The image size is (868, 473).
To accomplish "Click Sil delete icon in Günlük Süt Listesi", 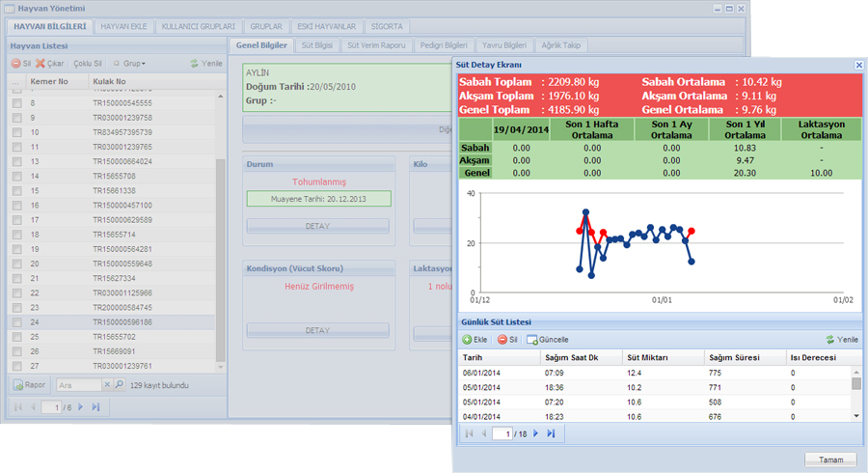I will click(502, 340).
